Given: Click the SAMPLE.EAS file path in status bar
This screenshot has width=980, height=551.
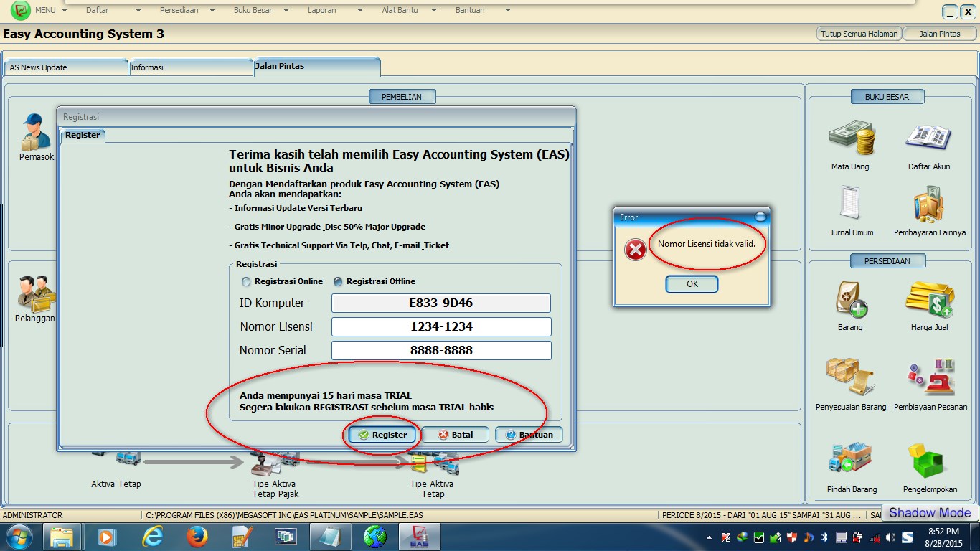Looking at the screenshot, I should click(x=284, y=515).
